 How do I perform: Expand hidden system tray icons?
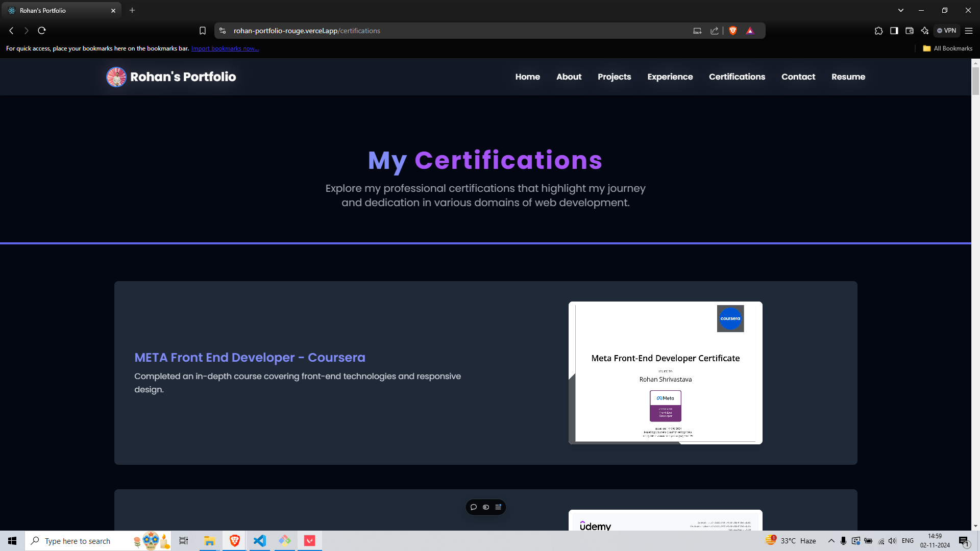pyautogui.click(x=831, y=541)
